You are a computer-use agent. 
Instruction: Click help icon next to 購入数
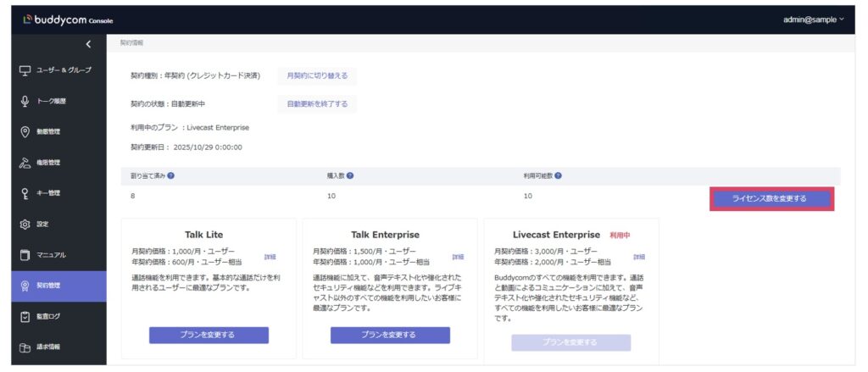(350, 176)
